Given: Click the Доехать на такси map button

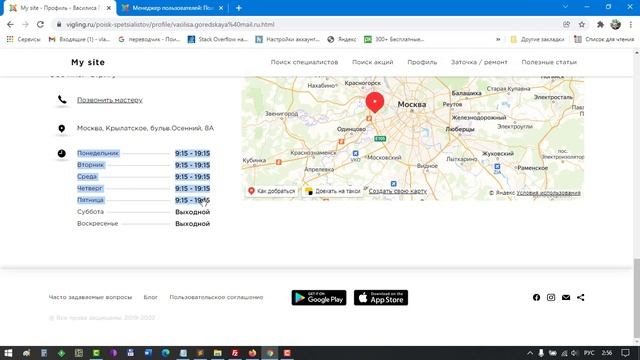Looking at the screenshot, I should [x=333, y=191].
